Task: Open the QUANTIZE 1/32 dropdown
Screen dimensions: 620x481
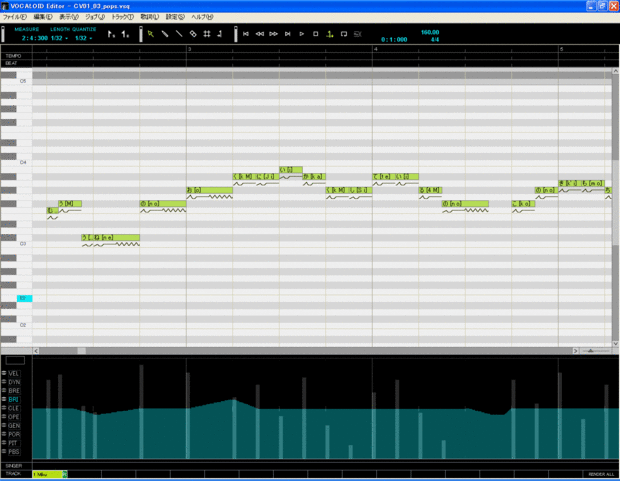Action: coord(83,38)
